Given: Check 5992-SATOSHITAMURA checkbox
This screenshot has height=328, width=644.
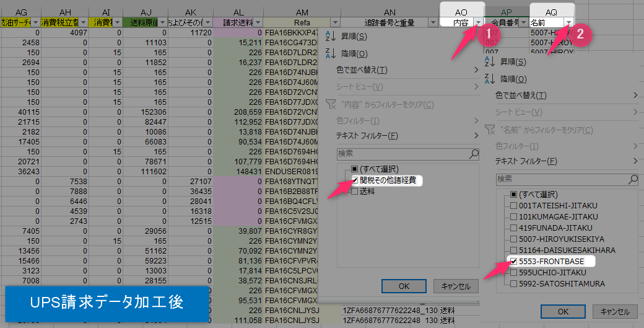Looking at the screenshot, I should (513, 283).
